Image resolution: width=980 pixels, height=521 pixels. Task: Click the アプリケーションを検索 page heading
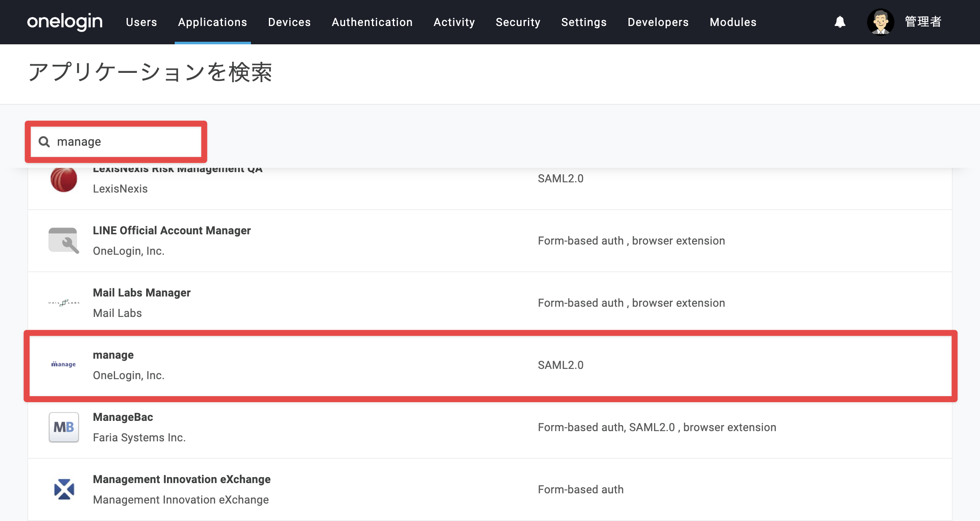[150, 72]
